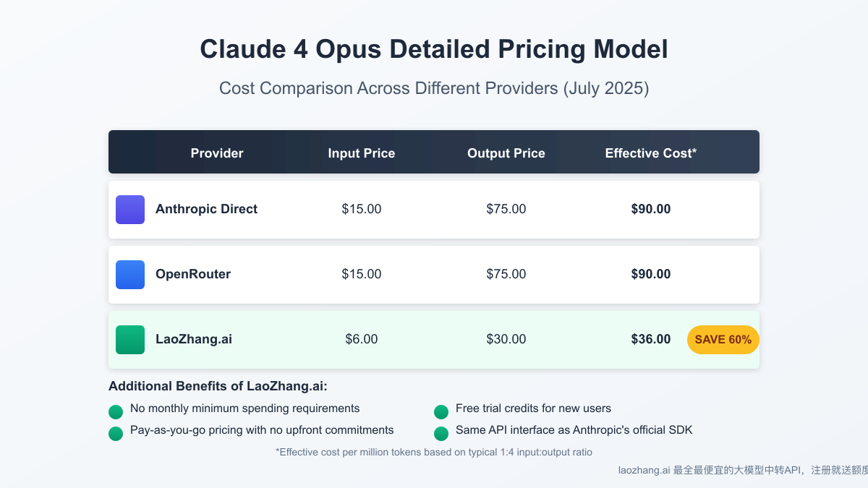Click green bullet beside pay-as-you-go pricing
This screenshot has width=868, height=488.
pos(116,434)
